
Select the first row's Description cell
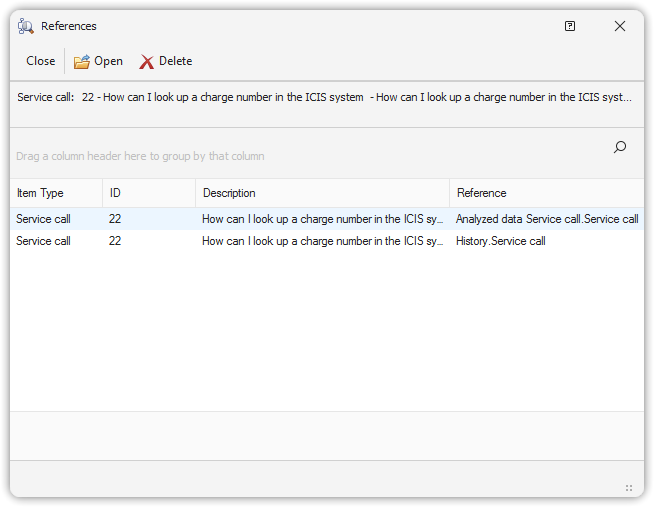322,218
